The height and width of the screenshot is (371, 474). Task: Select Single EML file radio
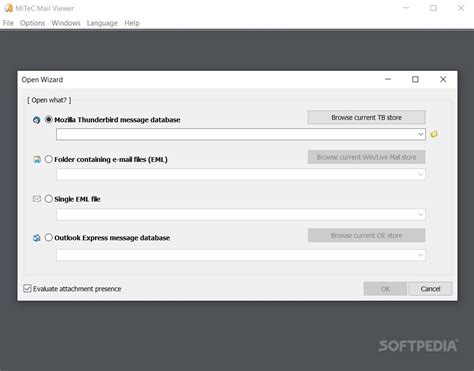point(49,199)
